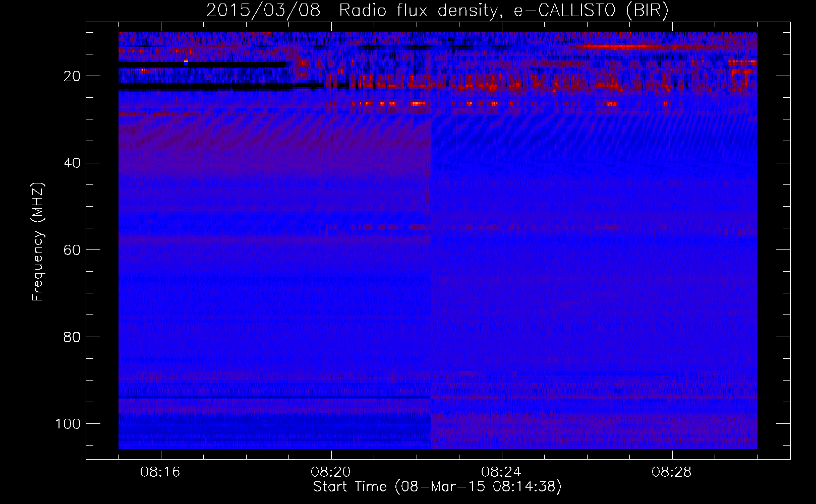Click the 100 MHz frequency tick label

pyautogui.click(x=68, y=424)
